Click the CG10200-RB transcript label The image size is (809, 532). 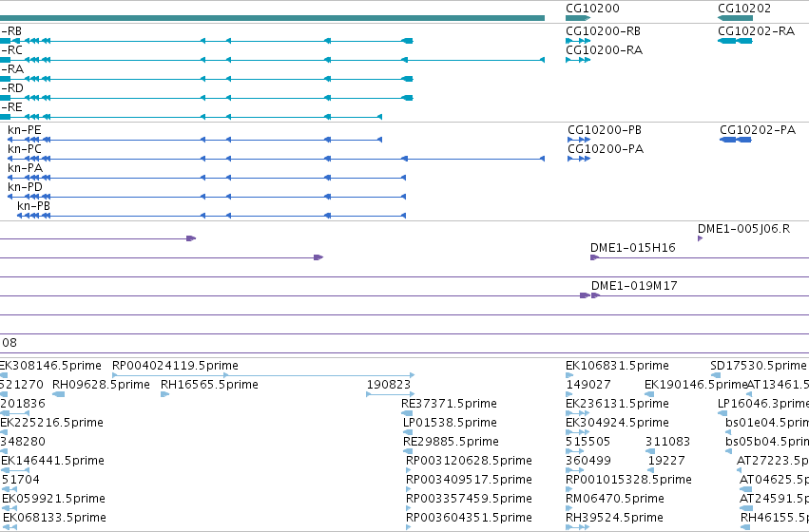(603, 31)
